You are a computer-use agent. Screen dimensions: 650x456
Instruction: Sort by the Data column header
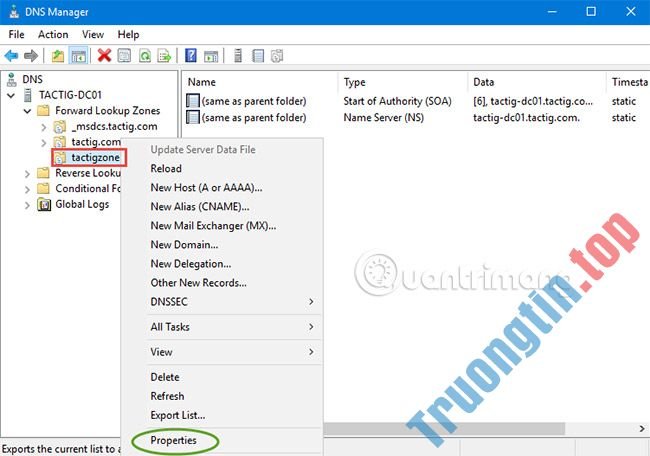(x=538, y=82)
